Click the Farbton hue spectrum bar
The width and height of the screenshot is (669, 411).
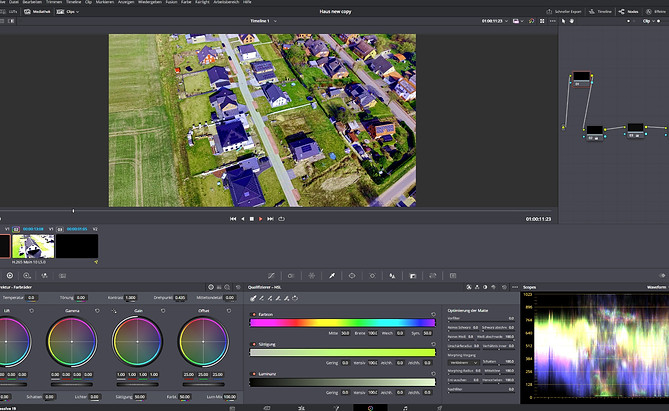(343, 323)
